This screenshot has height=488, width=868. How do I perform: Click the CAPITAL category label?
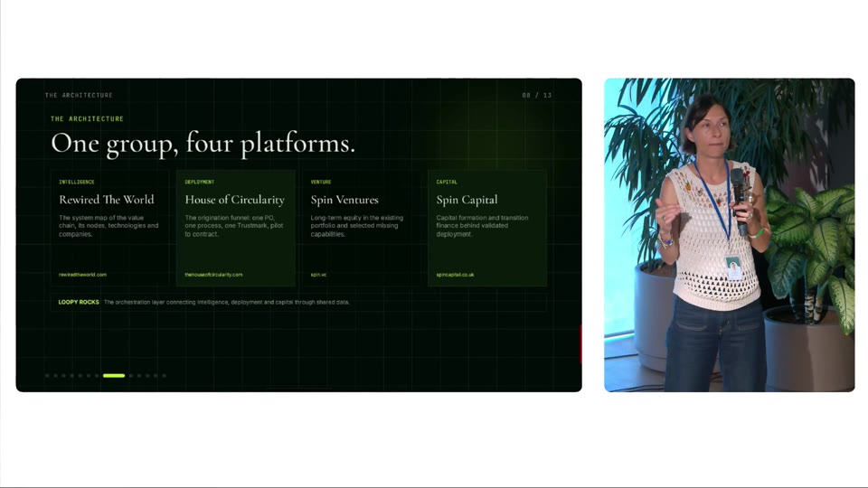click(447, 182)
